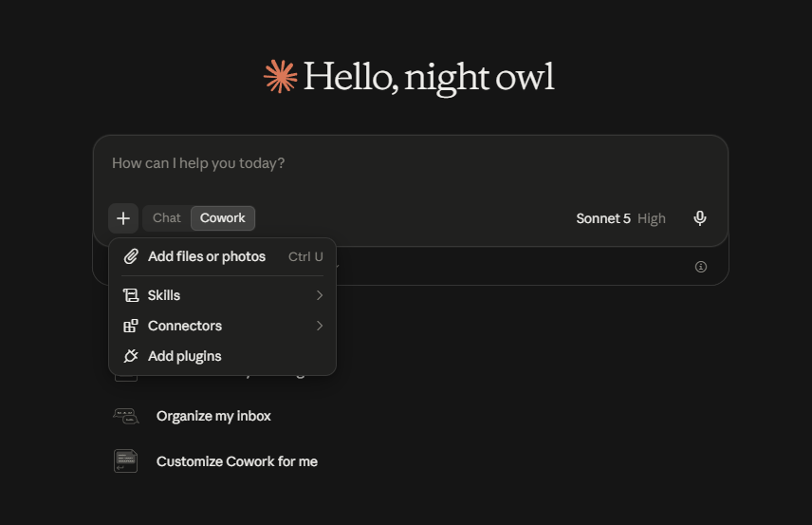Switch to Chat mode
812x525 pixels.
167,218
